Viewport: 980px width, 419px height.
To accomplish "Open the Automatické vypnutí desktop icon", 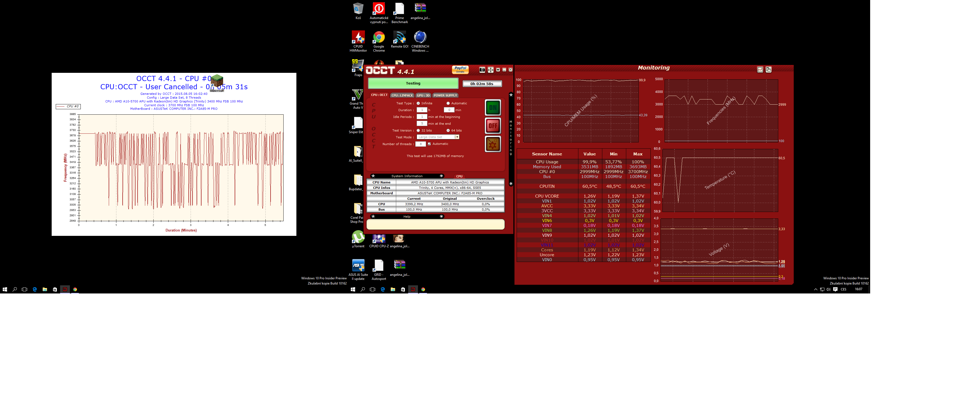I will pyautogui.click(x=379, y=13).
